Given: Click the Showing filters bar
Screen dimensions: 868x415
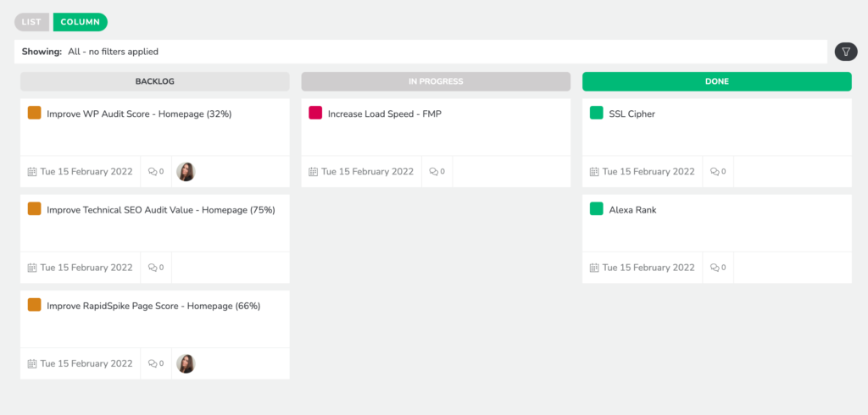Looking at the screenshot, I should click(x=420, y=52).
